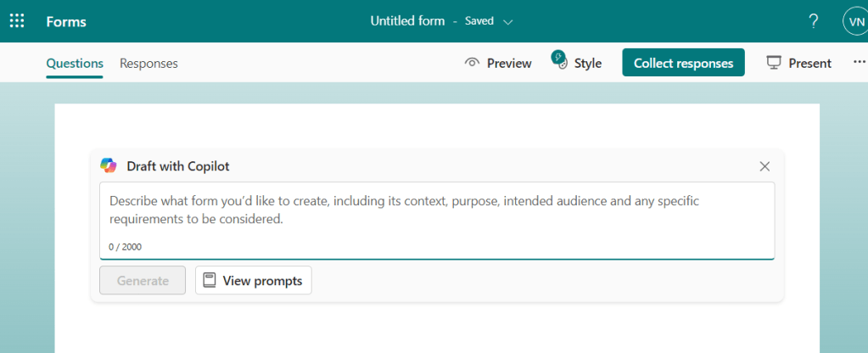Click the Preview eye icon
The image size is (868, 353).
coord(473,63)
